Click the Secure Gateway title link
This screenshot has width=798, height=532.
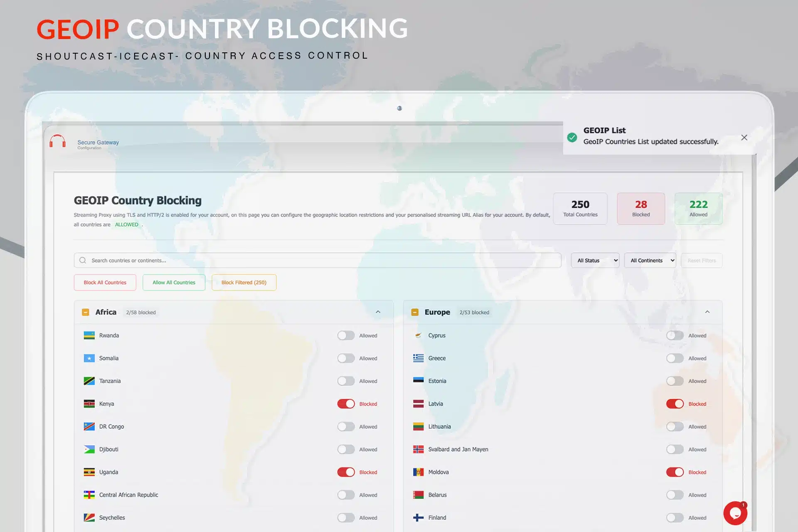(x=98, y=142)
